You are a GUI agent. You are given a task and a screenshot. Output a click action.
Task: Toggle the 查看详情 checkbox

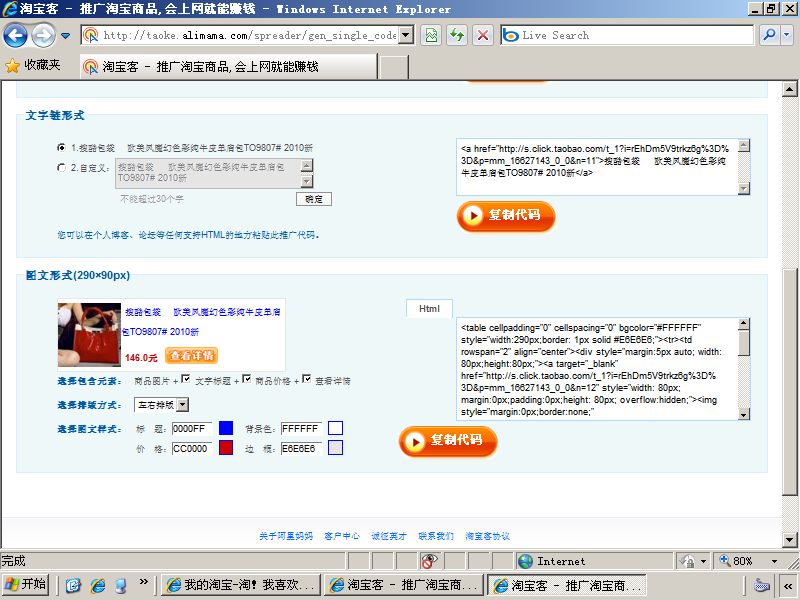coord(307,379)
